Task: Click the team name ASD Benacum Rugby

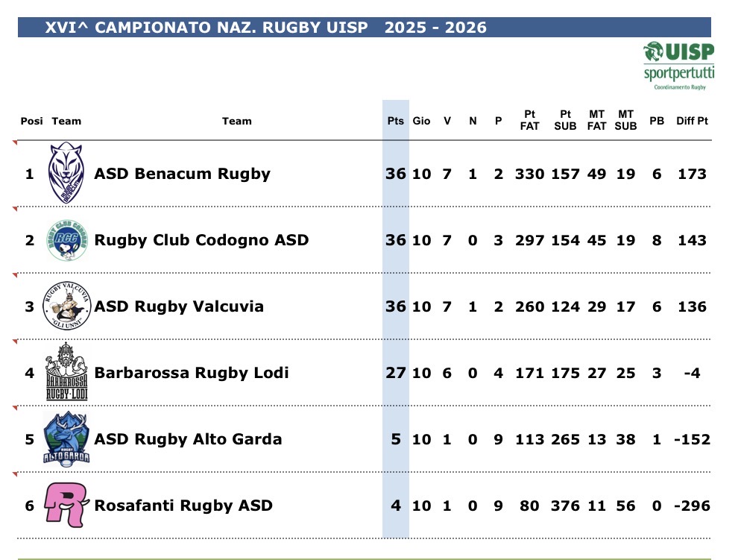Action: click(182, 174)
